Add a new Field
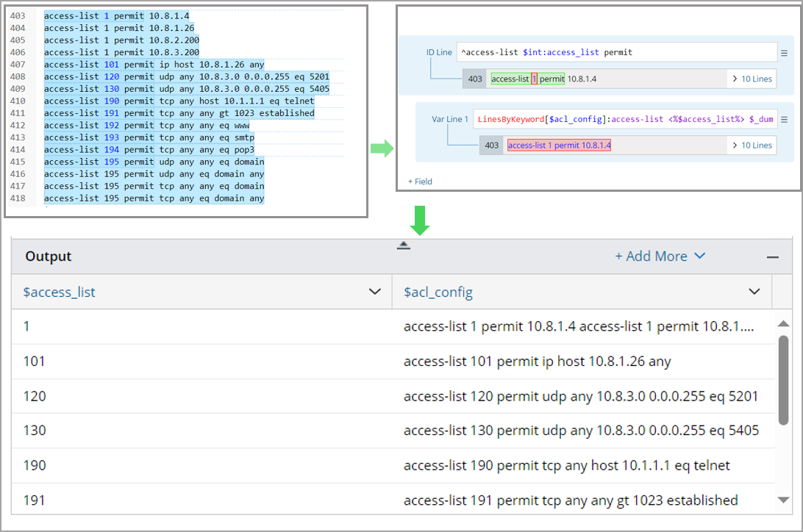The height and width of the screenshot is (532, 803). [420, 181]
